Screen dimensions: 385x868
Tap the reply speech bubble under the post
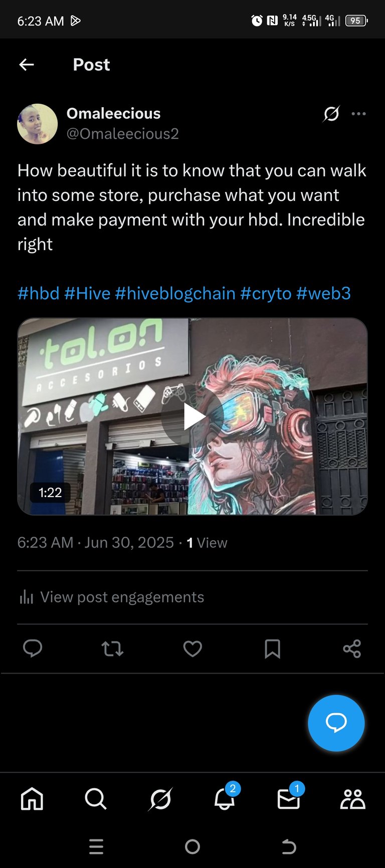pos(33,648)
